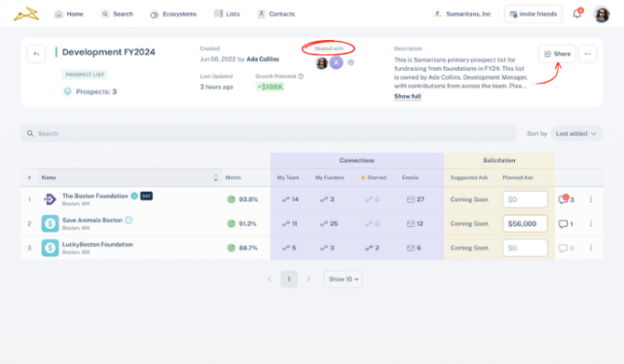This screenshot has height=364, width=624.
Task: Select Samaritans, Inc organization
Action: (x=462, y=14)
